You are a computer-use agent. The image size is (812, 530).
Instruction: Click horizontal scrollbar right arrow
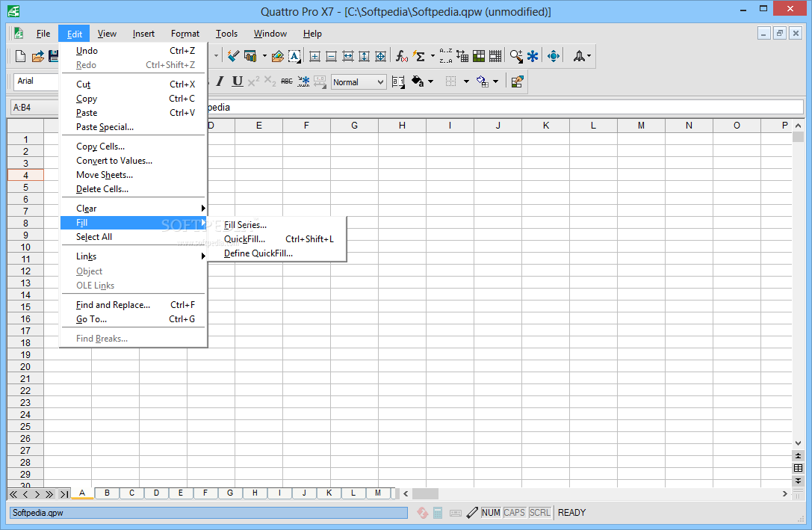coord(785,493)
